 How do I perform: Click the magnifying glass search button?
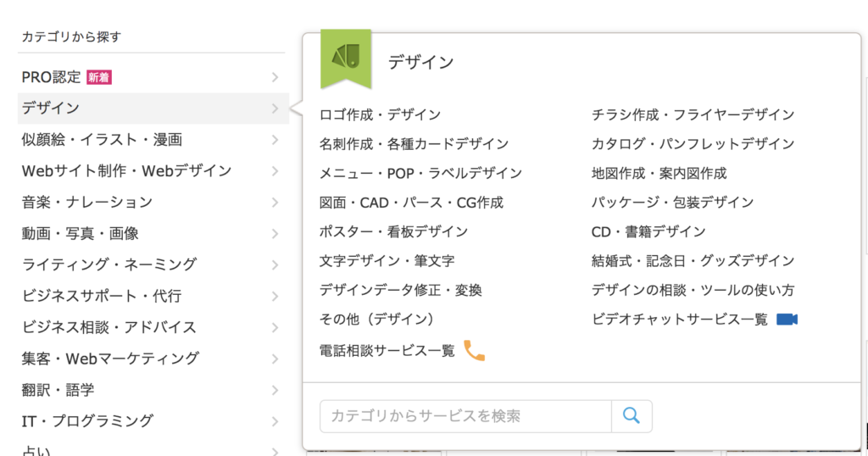(632, 415)
